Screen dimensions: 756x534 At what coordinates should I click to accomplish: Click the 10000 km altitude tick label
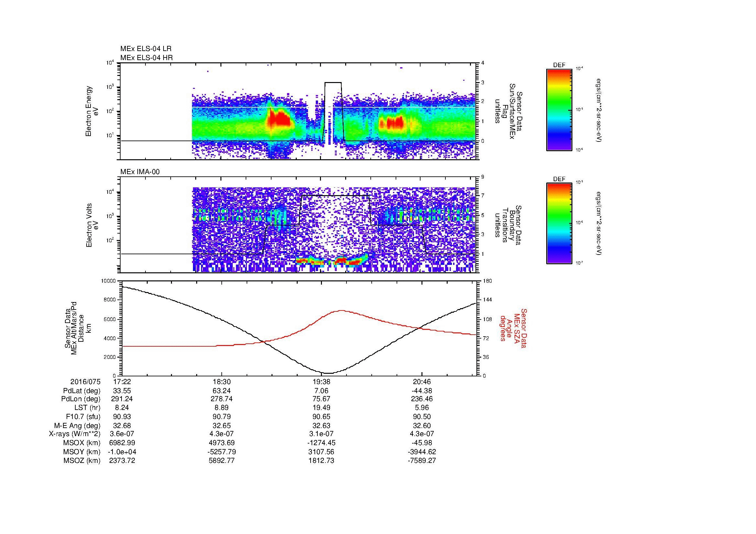[x=109, y=281]
